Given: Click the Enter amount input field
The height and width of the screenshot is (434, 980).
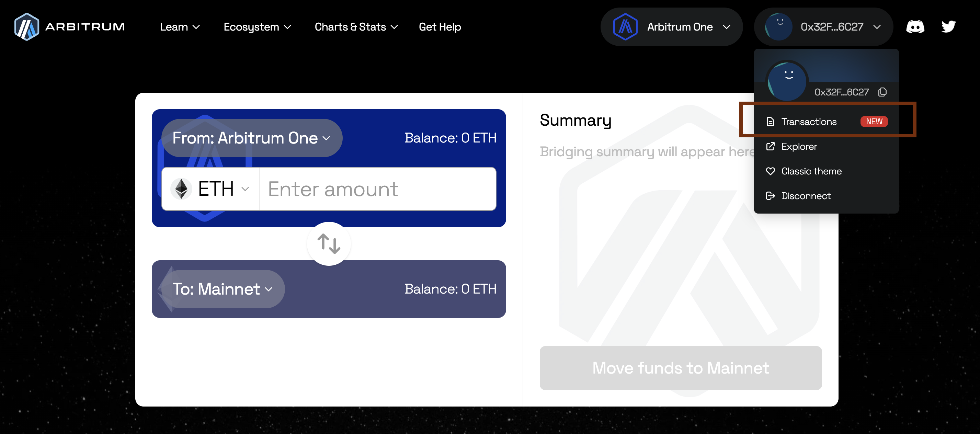Looking at the screenshot, I should (x=376, y=188).
